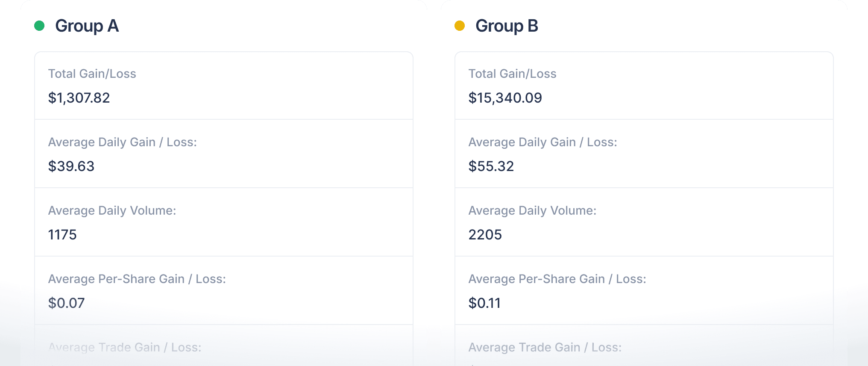Click Group A Total Gain/Loss label
Viewport: 868px width, 366px height.
(92, 74)
